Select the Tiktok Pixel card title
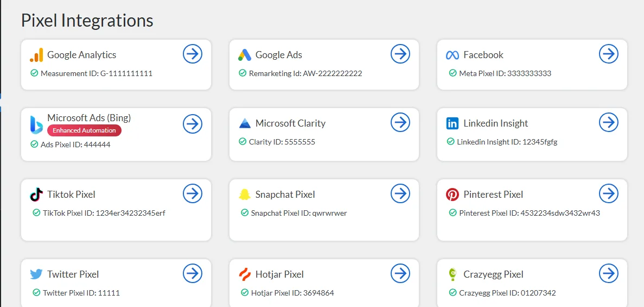The width and height of the screenshot is (644, 307). pos(72,194)
